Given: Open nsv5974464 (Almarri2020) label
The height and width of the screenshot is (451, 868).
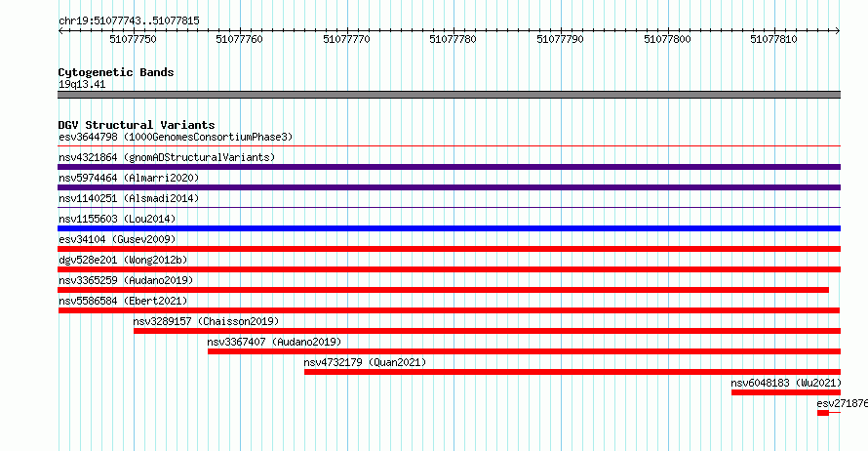Looking at the screenshot, I should pos(129,178).
